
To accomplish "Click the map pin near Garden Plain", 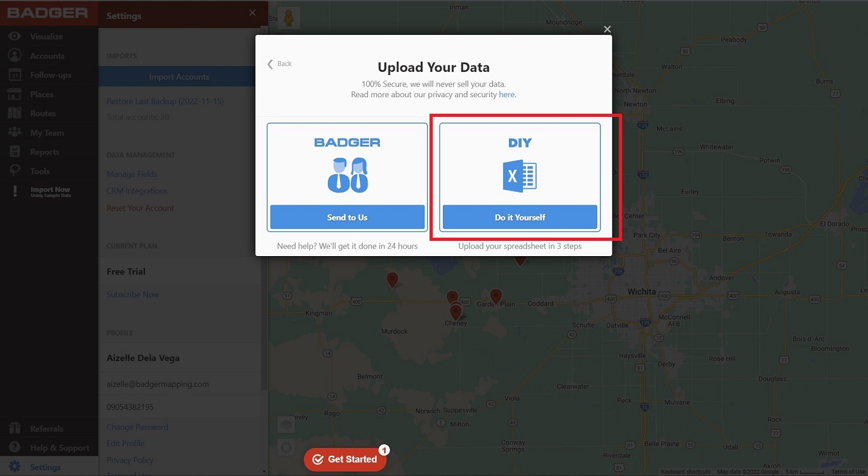I will pyautogui.click(x=496, y=296).
